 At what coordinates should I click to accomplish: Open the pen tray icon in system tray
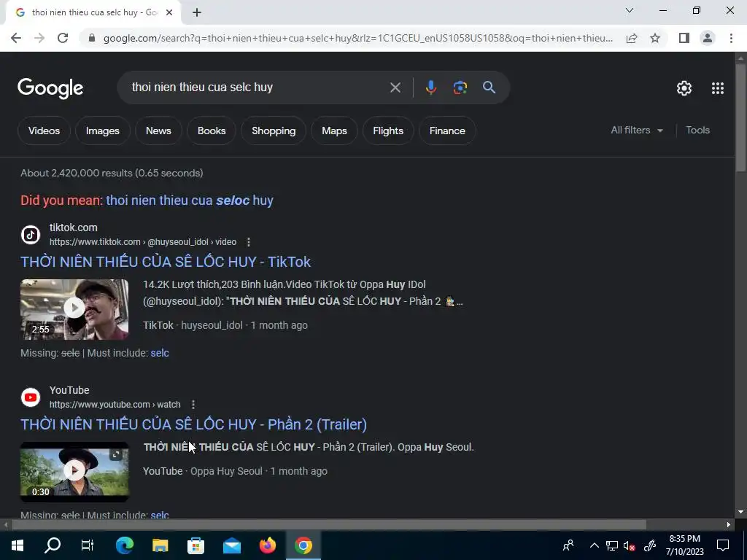coord(650,545)
